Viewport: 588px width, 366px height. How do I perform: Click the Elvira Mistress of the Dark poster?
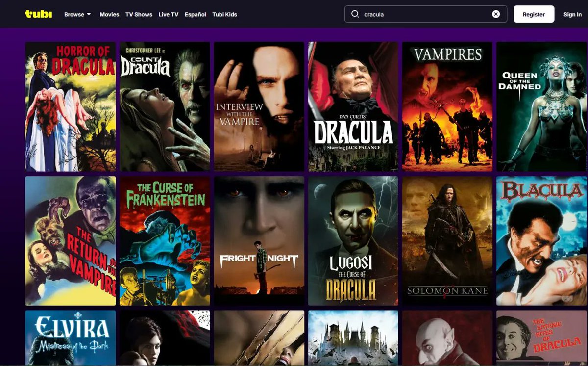point(70,339)
